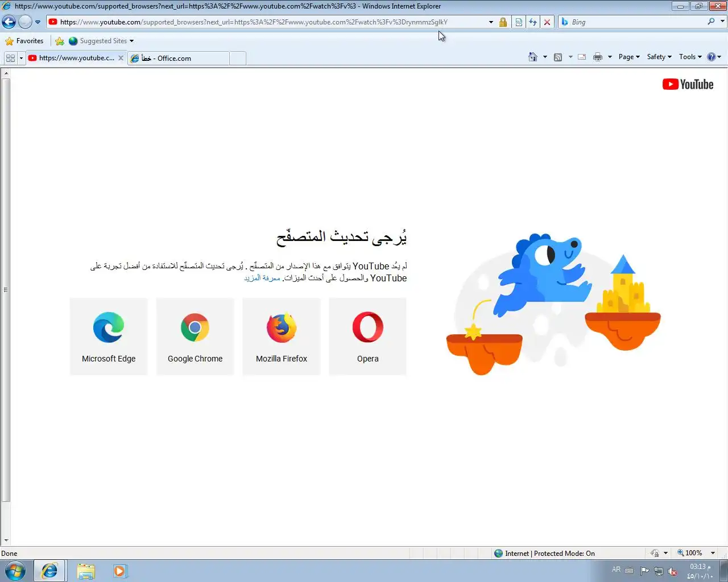
Task: Click the Help question mark icon
Action: tap(712, 57)
